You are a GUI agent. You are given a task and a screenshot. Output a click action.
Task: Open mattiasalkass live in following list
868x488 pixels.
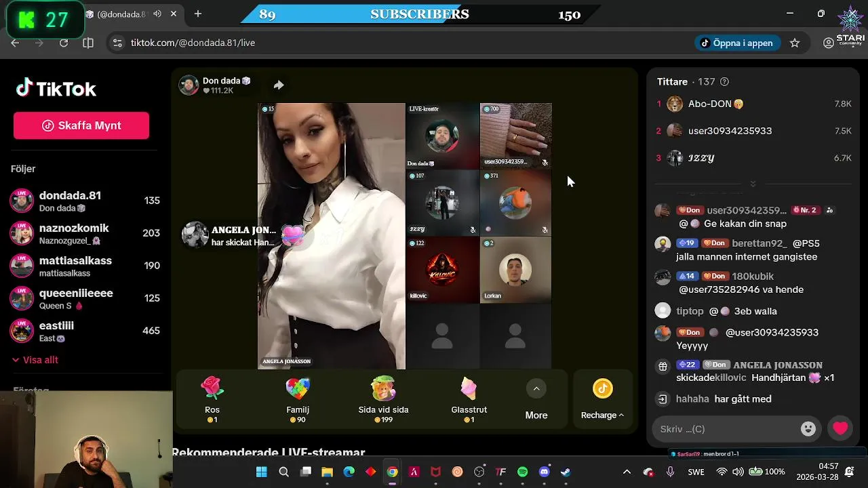[85, 266]
